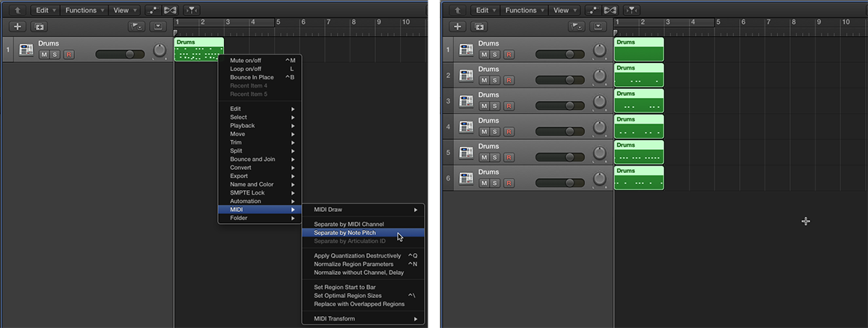Click the drum machine icon on track 5 in the six-track window
Screen dimensions: 868x328
tap(466, 153)
